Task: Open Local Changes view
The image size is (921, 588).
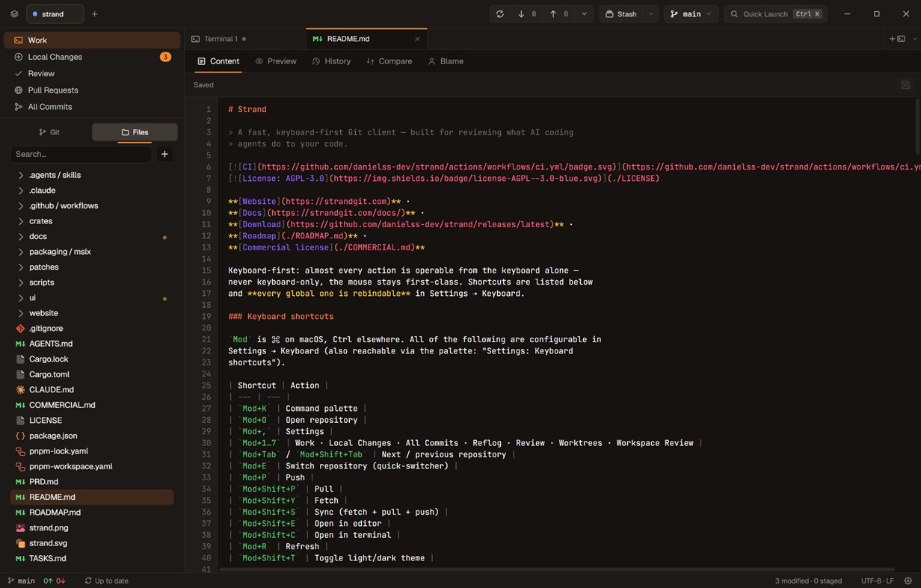Action: [92, 57]
